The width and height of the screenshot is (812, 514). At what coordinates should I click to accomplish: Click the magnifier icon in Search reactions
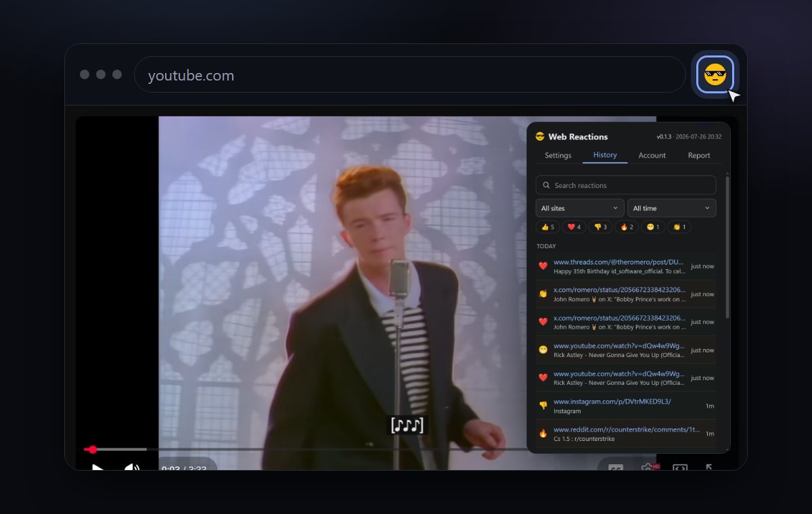[x=546, y=185]
